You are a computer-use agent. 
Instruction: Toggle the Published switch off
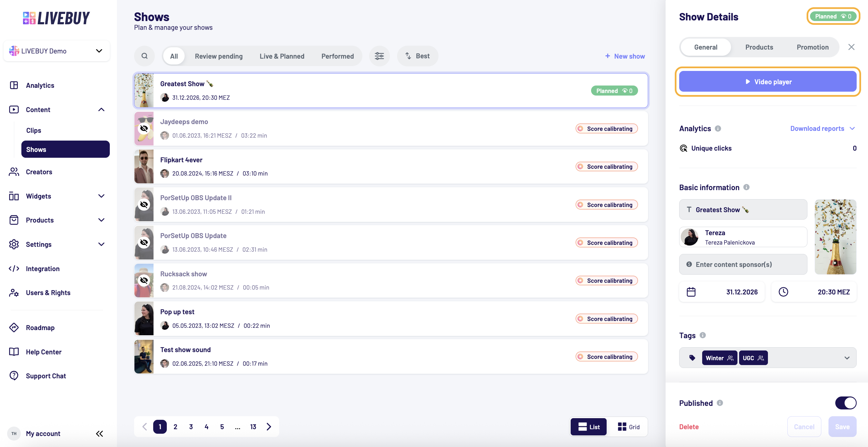pos(846,403)
